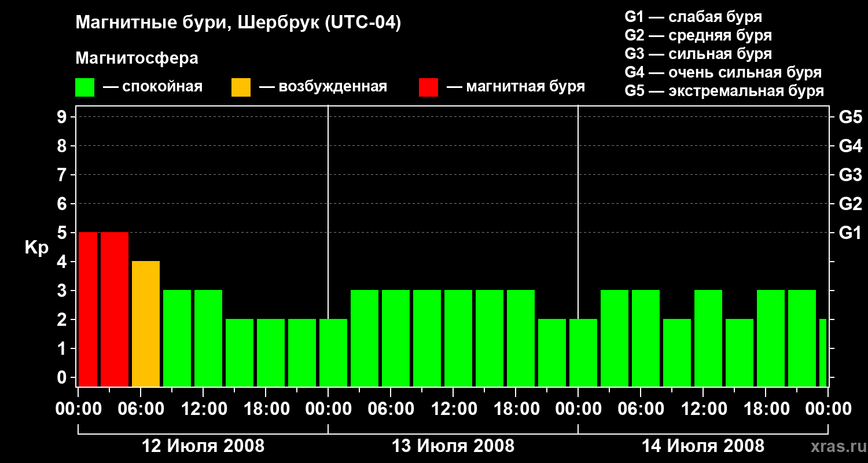Click the 'возбужденная' legend text
This screenshot has height=463, width=868.
(x=333, y=87)
